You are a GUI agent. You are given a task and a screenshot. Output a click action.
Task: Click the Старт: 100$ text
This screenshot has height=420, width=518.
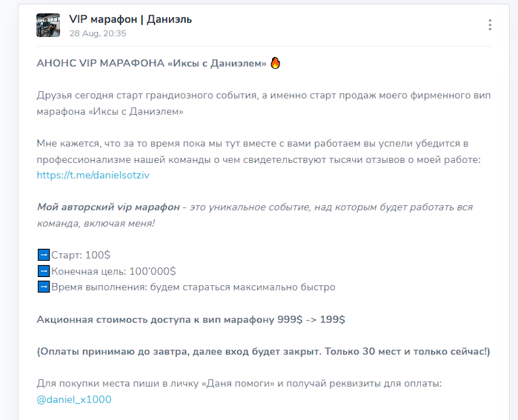coord(81,255)
